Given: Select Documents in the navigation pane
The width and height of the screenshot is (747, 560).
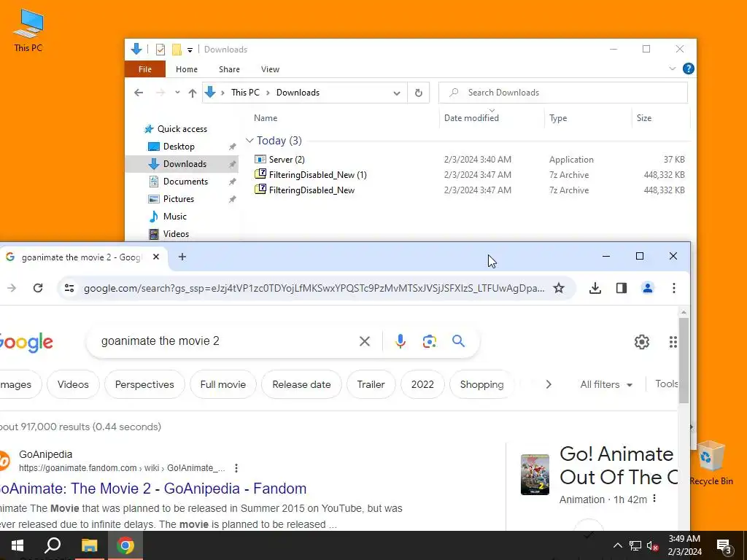Looking at the screenshot, I should click(185, 182).
